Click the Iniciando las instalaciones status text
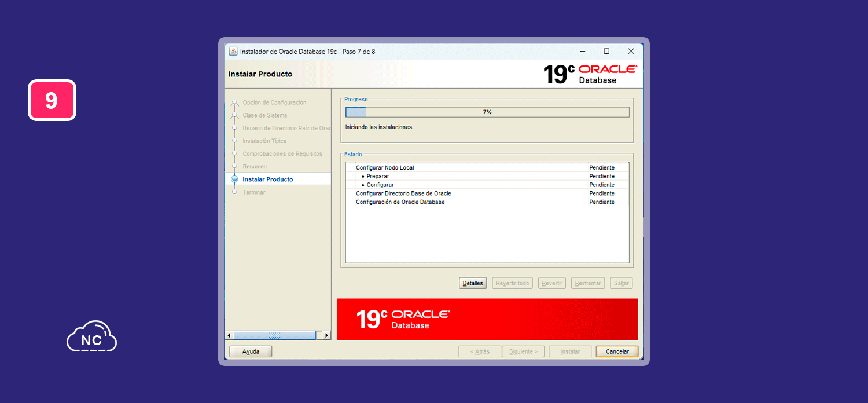868x403 pixels. tap(378, 127)
